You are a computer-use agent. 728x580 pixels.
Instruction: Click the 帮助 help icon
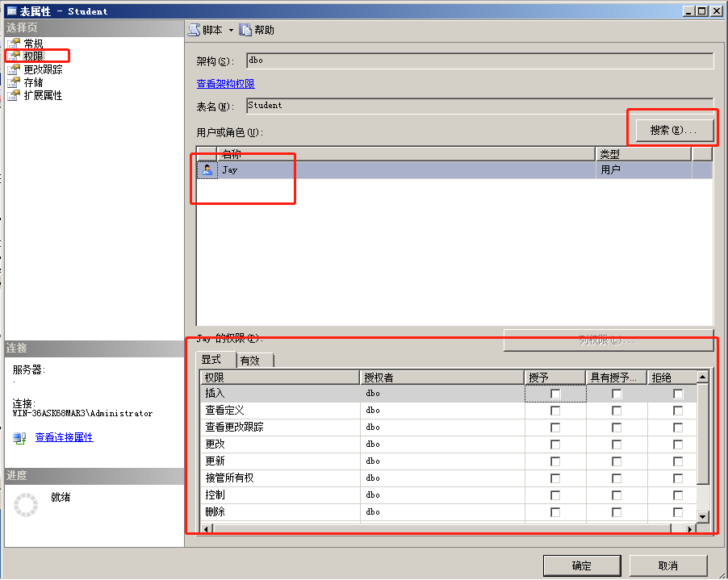[x=245, y=30]
